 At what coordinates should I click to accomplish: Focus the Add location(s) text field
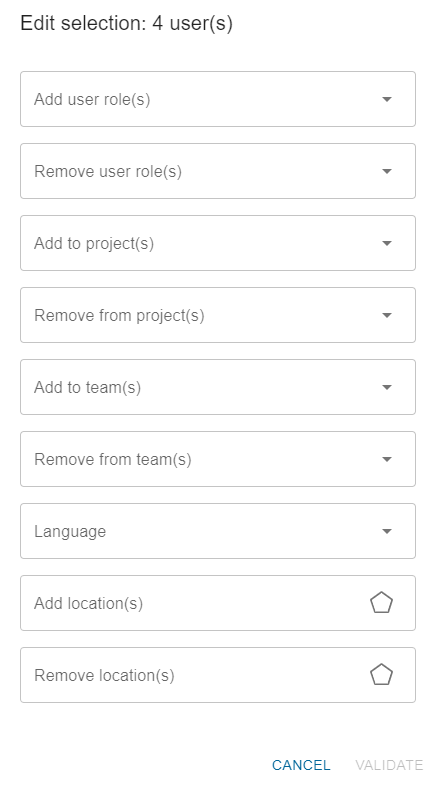pos(218,603)
